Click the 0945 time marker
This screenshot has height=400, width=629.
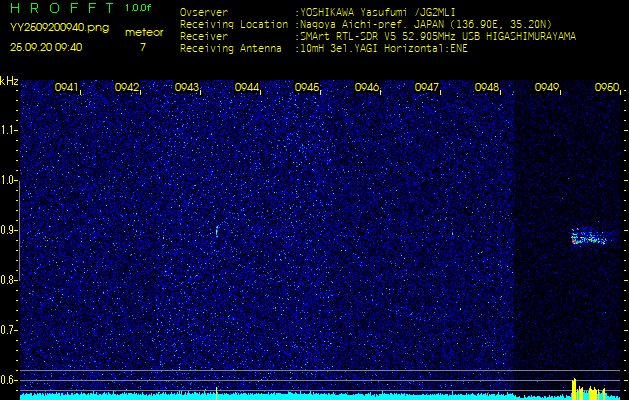point(307,87)
